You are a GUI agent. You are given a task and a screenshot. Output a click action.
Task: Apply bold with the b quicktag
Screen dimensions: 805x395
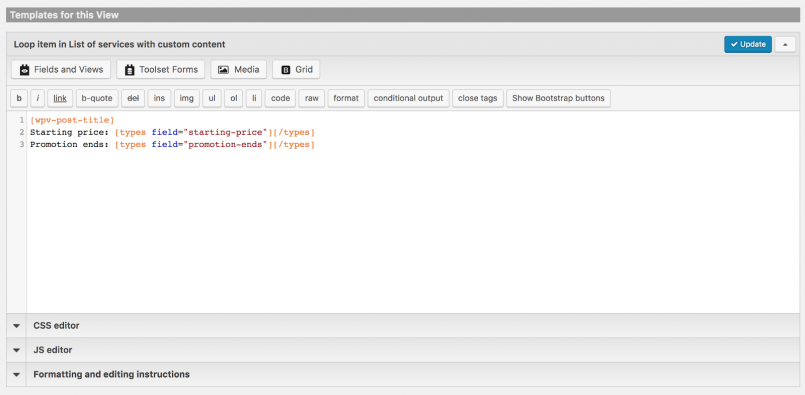[19, 98]
